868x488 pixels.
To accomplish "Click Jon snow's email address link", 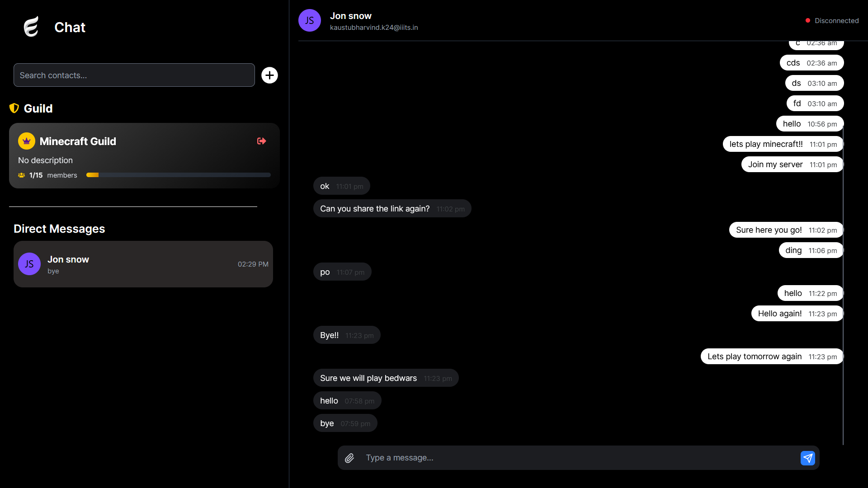I will click(374, 28).
